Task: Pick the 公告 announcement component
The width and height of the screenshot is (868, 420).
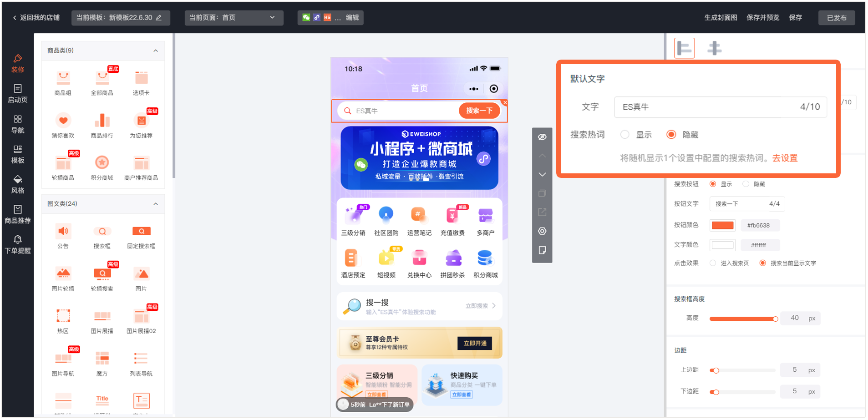Action: tap(63, 232)
